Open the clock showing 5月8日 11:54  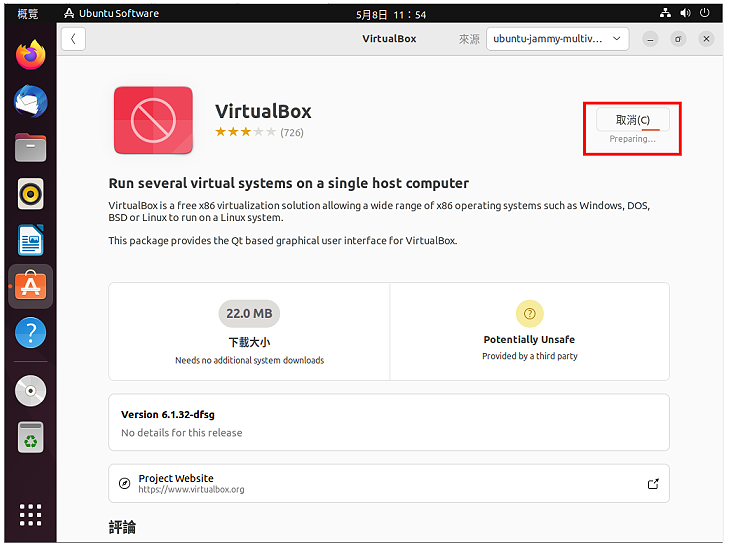[391, 15]
